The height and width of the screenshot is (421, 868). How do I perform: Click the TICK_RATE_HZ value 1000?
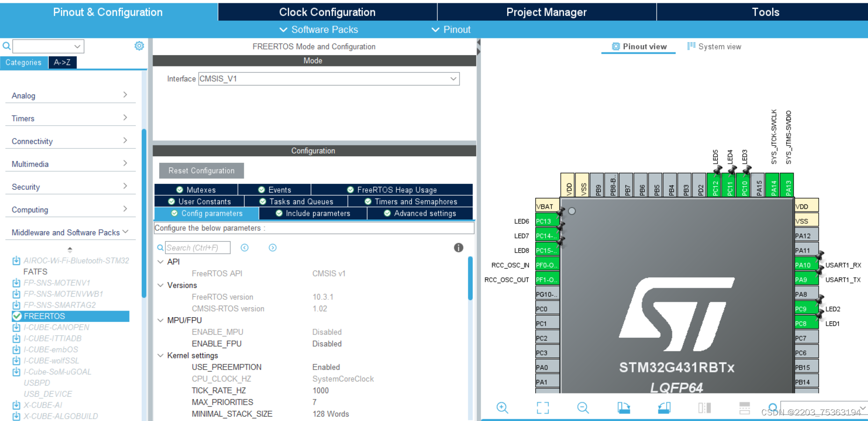coord(321,391)
